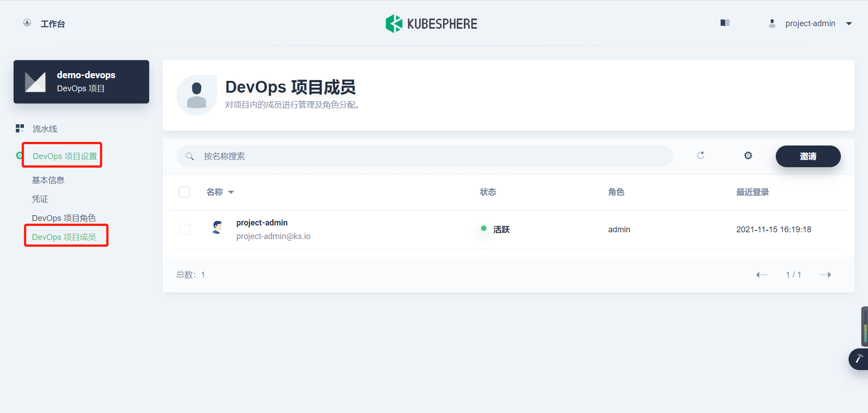This screenshot has width=868, height=413.
Task: Click the 邀请 invite button
Action: tap(808, 156)
